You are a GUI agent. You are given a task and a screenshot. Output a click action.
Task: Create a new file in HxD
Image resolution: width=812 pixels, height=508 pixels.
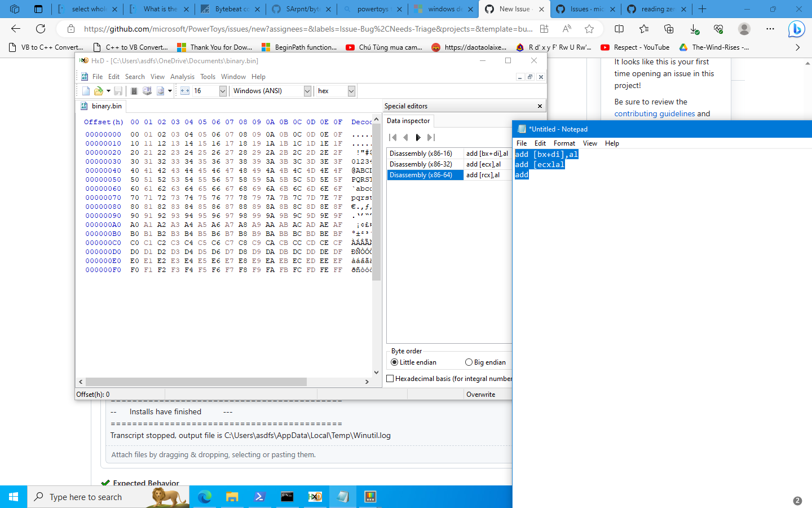[x=85, y=91]
